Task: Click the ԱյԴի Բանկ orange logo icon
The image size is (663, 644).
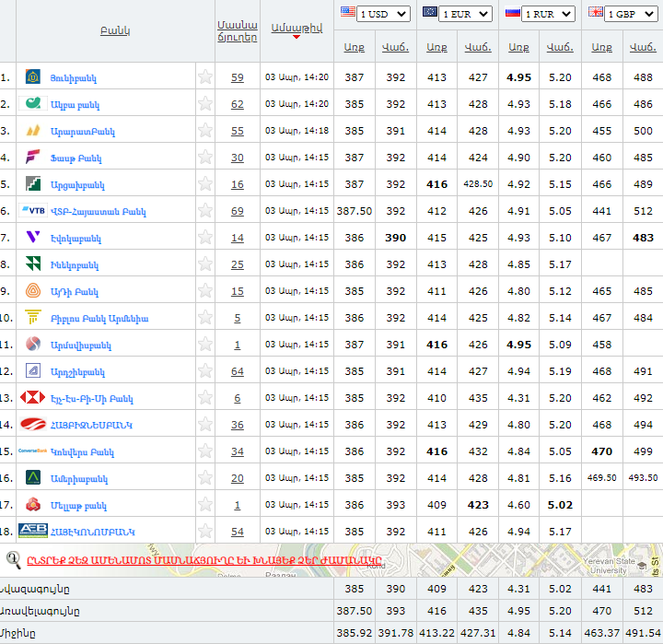Action: (33, 290)
